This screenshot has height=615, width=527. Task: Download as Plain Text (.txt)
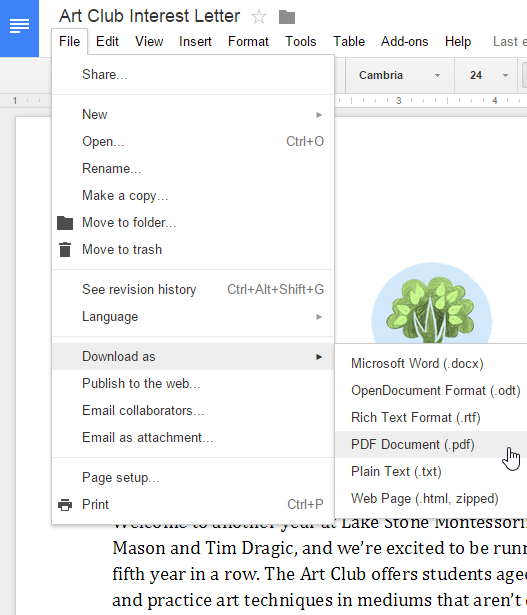tap(431, 471)
